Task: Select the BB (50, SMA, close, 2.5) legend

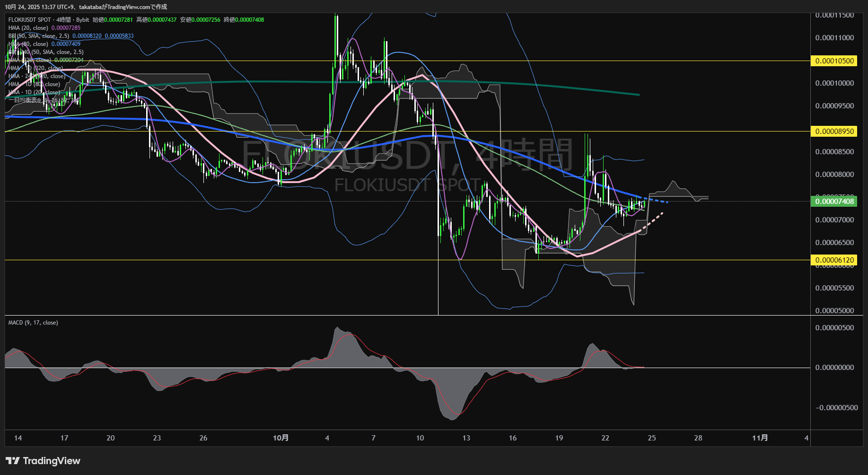Action: tap(39, 36)
